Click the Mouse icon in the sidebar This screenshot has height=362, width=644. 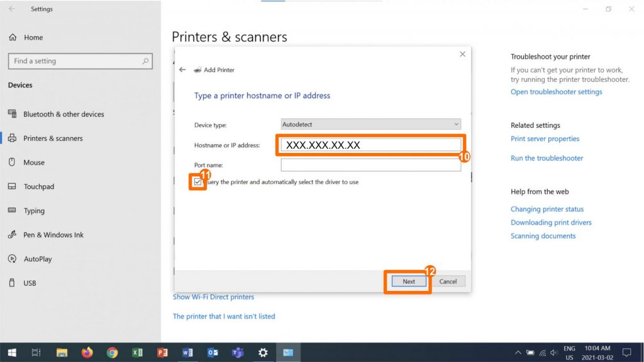(x=12, y=162)
